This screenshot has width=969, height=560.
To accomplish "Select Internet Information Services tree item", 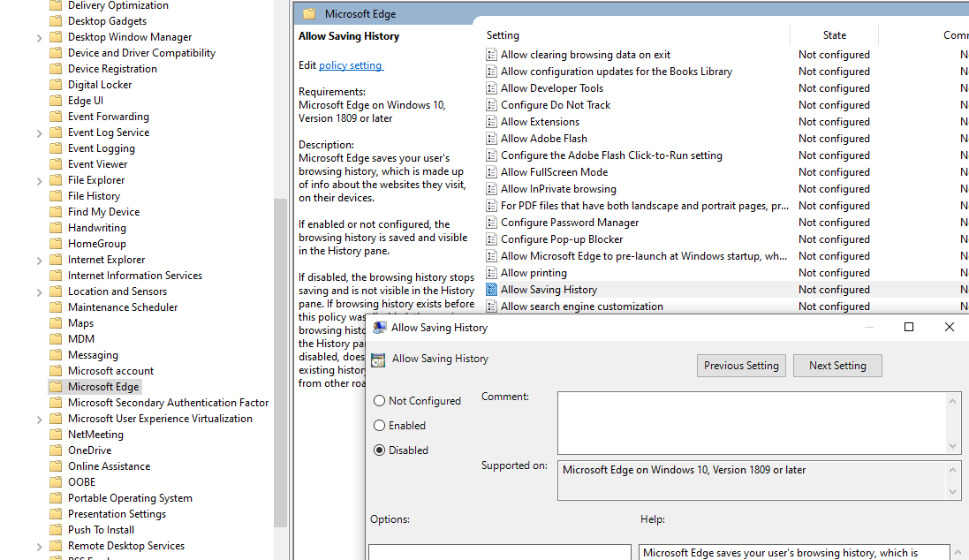I will 135,276.
